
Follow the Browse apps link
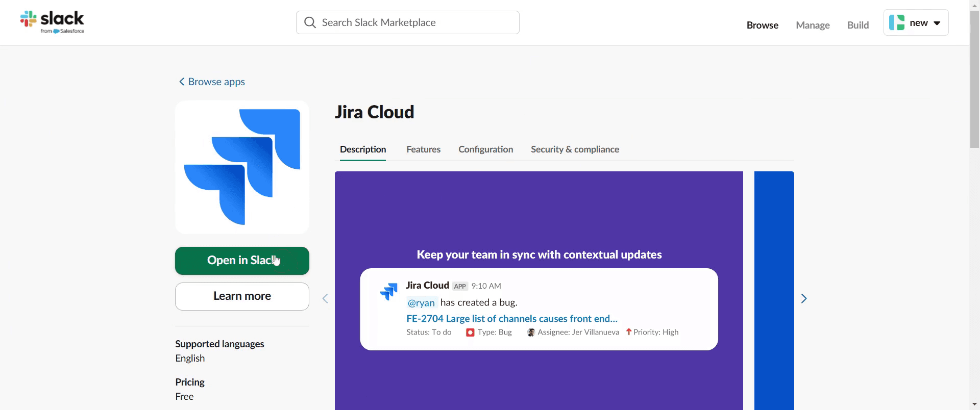pos(216,82)
